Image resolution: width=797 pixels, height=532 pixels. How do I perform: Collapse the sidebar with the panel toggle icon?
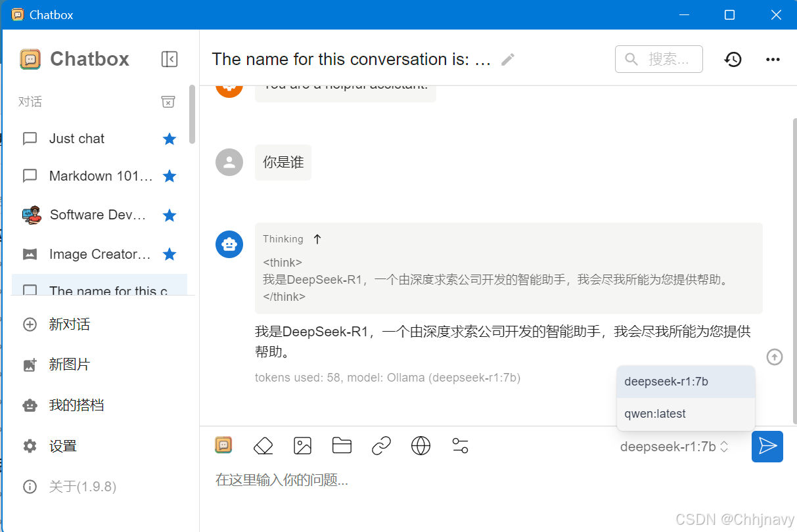[170, 59]
